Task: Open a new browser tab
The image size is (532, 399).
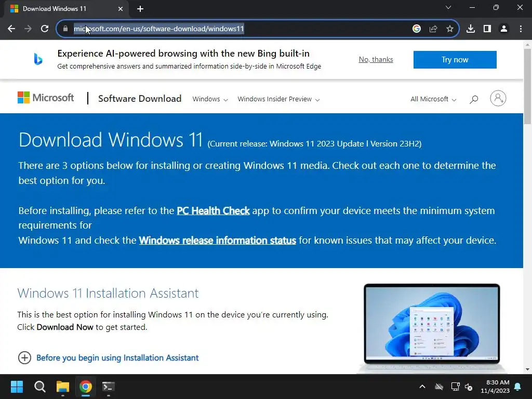Action: [140, 9]
